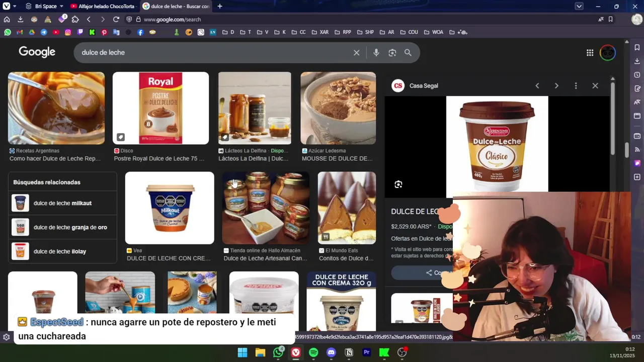Open a new browser tab

coord(220,6)
